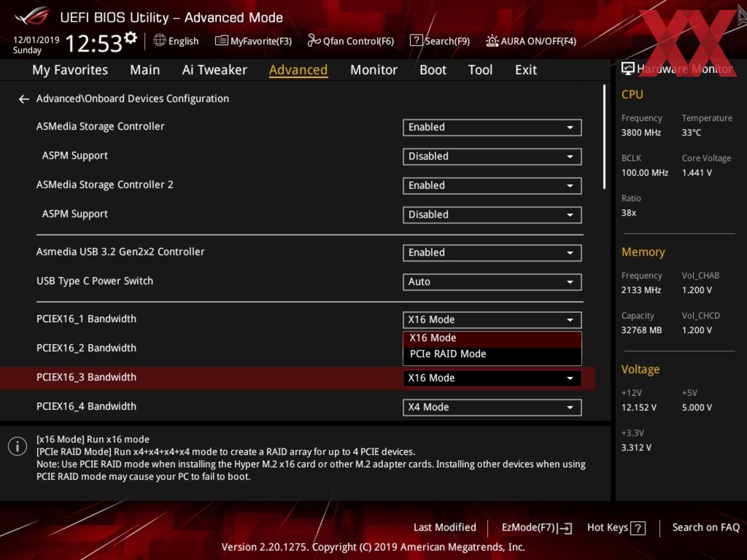Screen dimensions: 747x560
Task: Select PCIEX16_3 Bandwidth row label
Action: point(86,377)
